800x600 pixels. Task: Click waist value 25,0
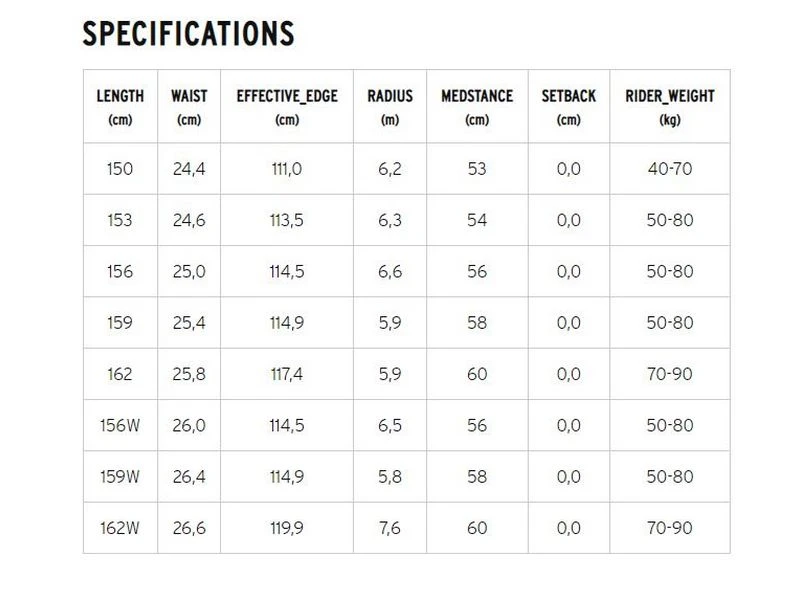[189, 272]
